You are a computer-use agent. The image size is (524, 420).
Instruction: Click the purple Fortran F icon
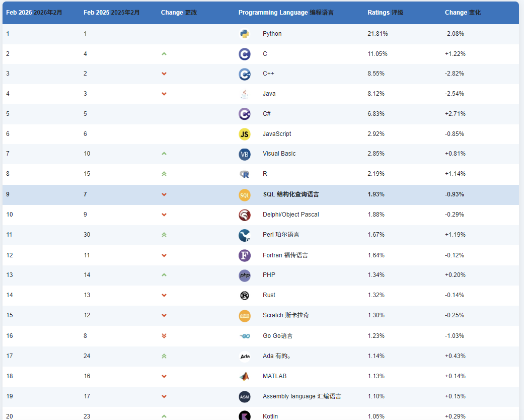pos(245,255)
